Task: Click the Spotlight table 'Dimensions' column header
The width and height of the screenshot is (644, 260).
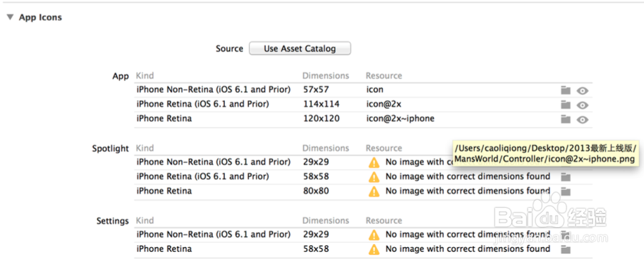Action: [326, 148]
